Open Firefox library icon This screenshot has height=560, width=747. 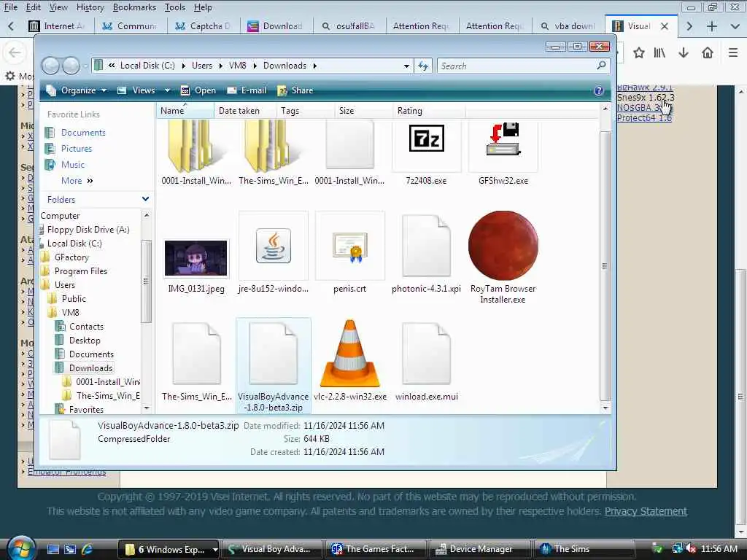[659, 52]
